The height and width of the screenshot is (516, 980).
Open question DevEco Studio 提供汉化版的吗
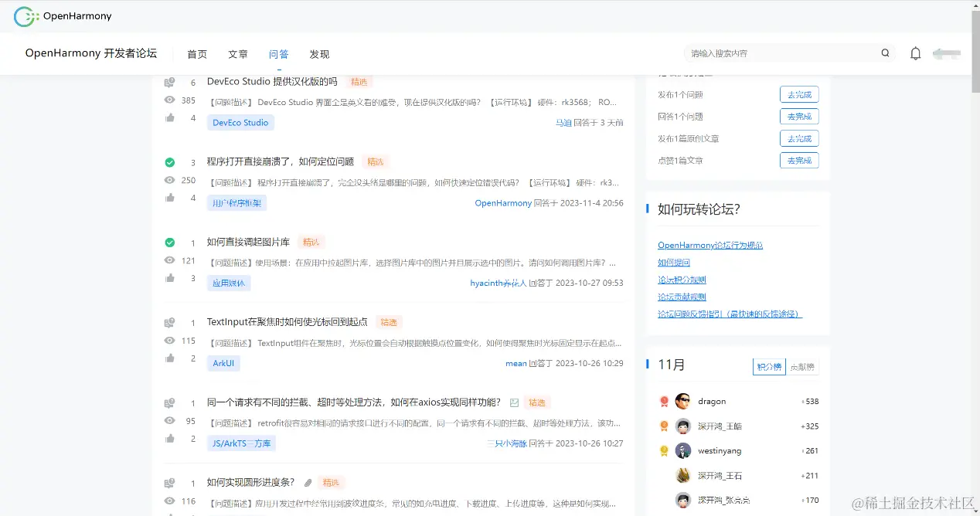[x=272, y=81]
